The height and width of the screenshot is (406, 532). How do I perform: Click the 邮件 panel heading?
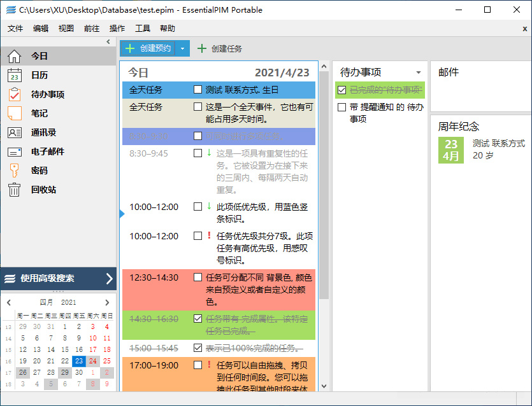[449, 72]
